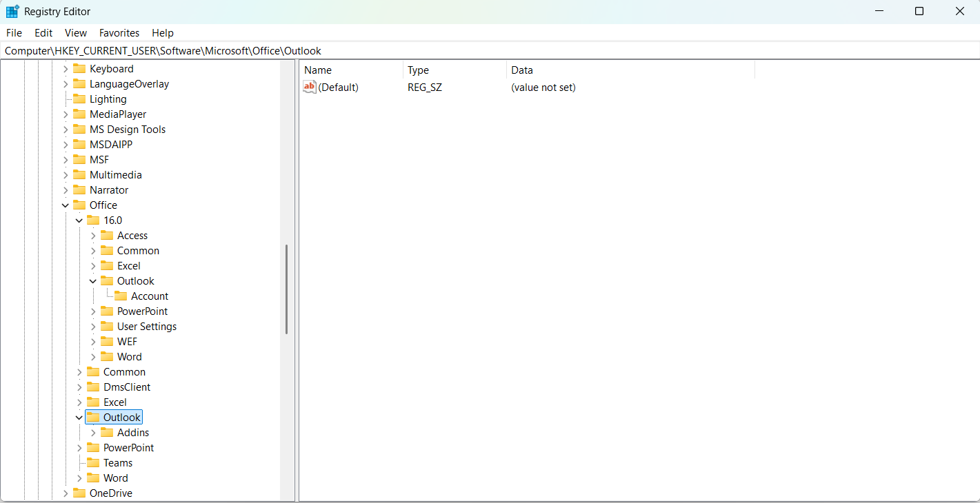Select the ab string icon beside (Default)
980x503 pixels.
309,87
